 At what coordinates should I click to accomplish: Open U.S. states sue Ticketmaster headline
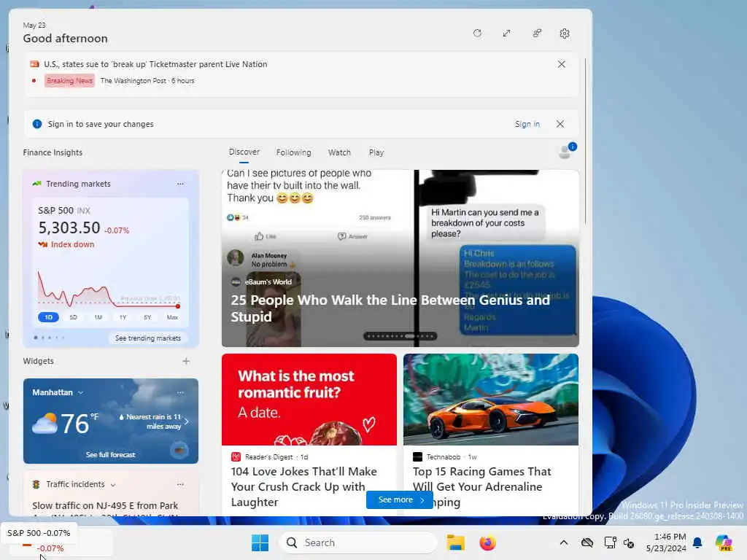(155, 64)
